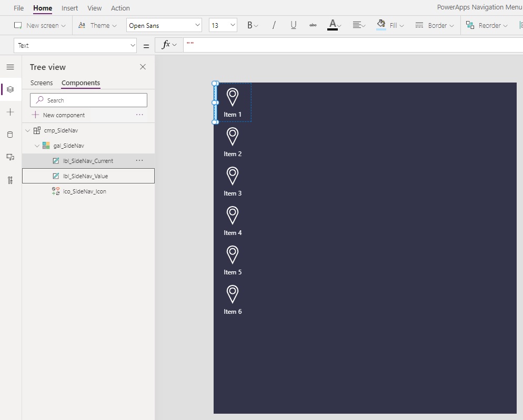This screenshot has height=420, width=523.
Task: Open the font size 13 dropdown
Action: click(x=223, y=25)
